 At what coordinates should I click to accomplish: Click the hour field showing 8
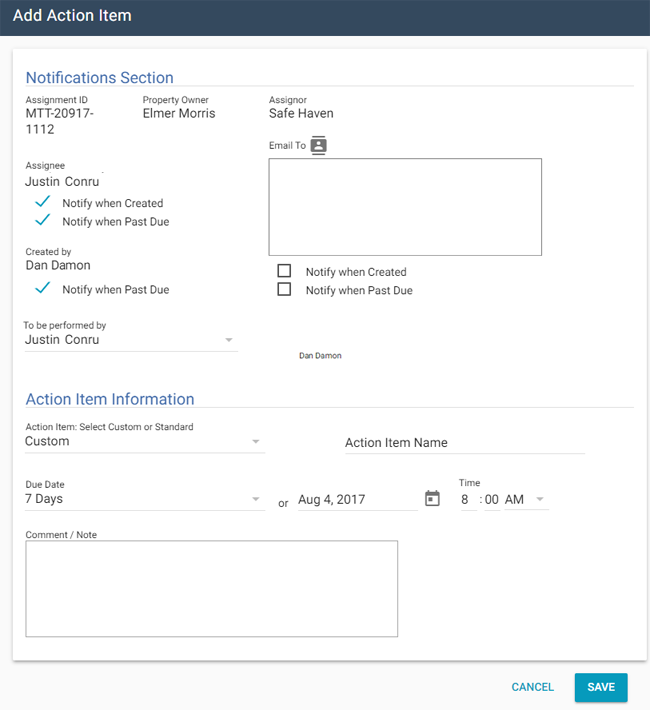pyautogui.click(x=468, y=499)
